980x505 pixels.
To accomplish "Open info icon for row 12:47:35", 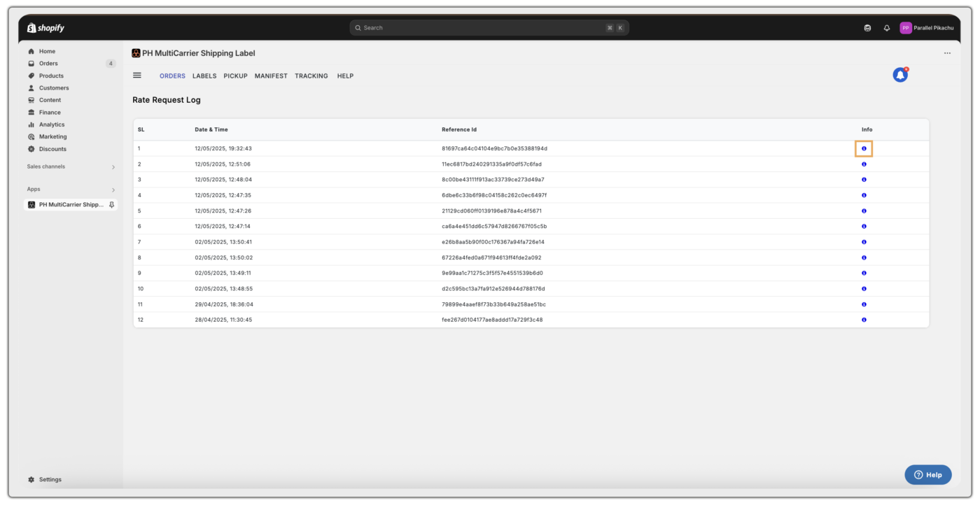I will pos(864,195).
